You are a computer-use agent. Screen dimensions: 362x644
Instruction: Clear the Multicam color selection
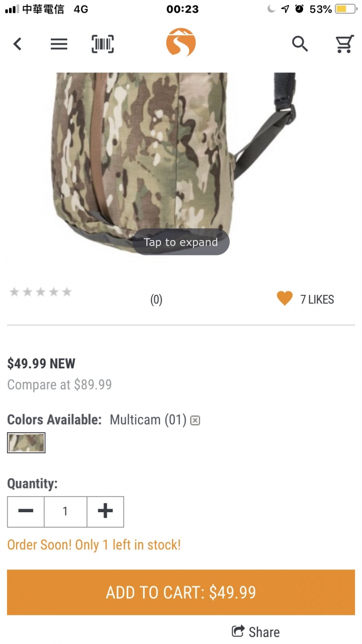click(x=195, y=420)
